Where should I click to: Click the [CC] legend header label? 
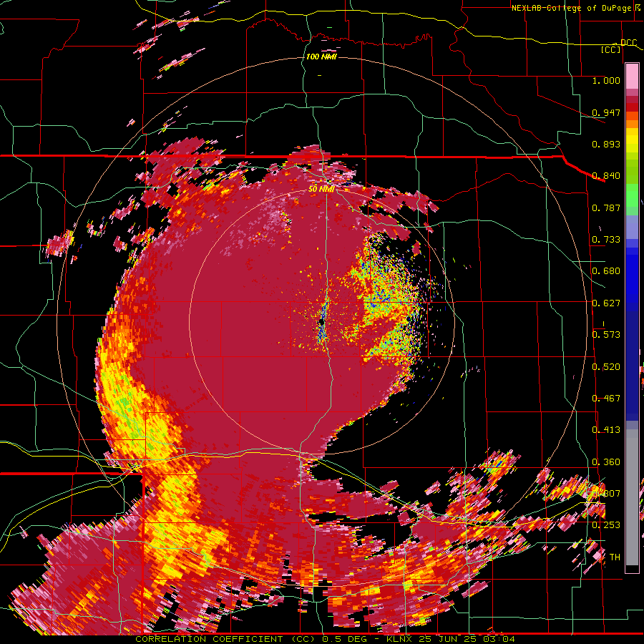[x=611, y=49]
